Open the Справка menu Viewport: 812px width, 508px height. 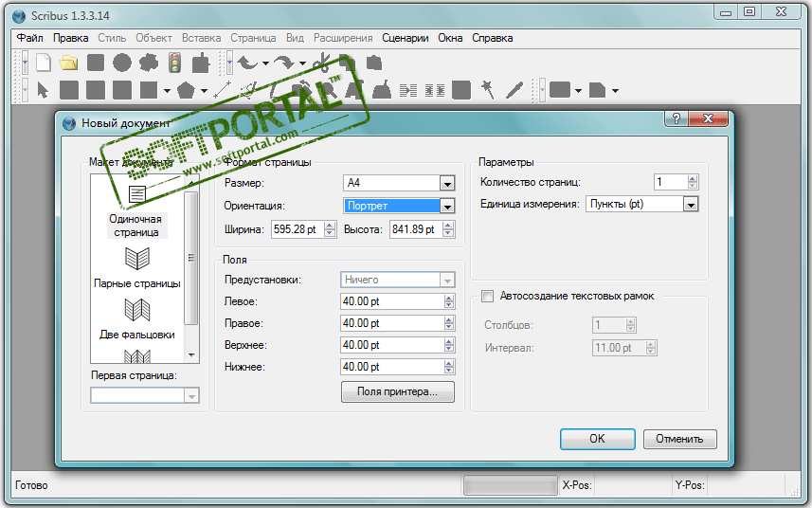[493, 38]
